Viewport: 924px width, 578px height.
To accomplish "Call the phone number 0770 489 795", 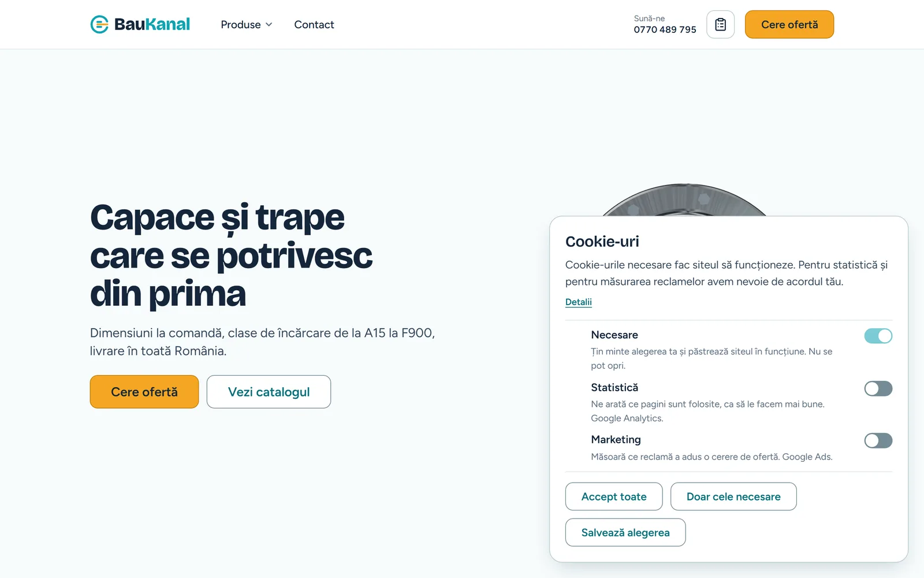I will pos(665,29).
